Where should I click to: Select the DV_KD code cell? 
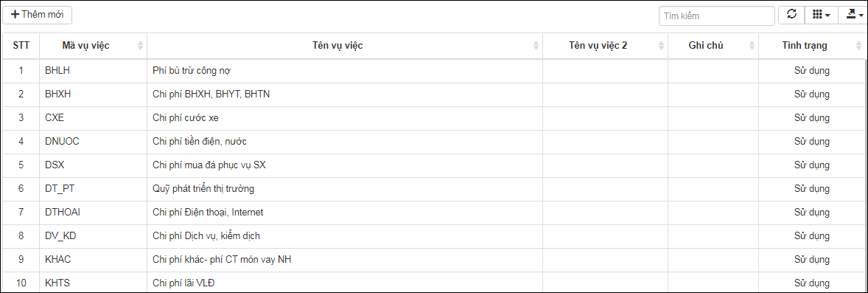93,236
